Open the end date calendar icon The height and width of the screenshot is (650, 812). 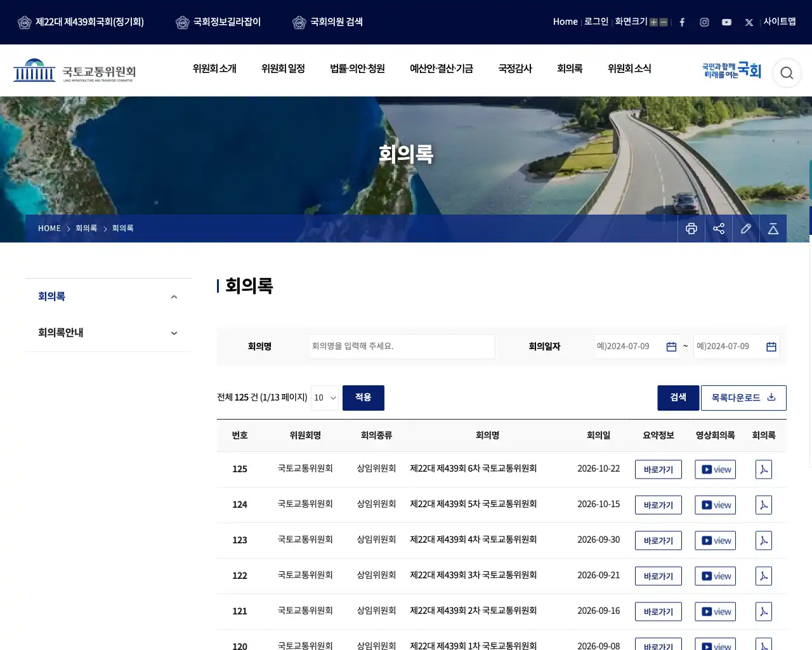[771, 347]
